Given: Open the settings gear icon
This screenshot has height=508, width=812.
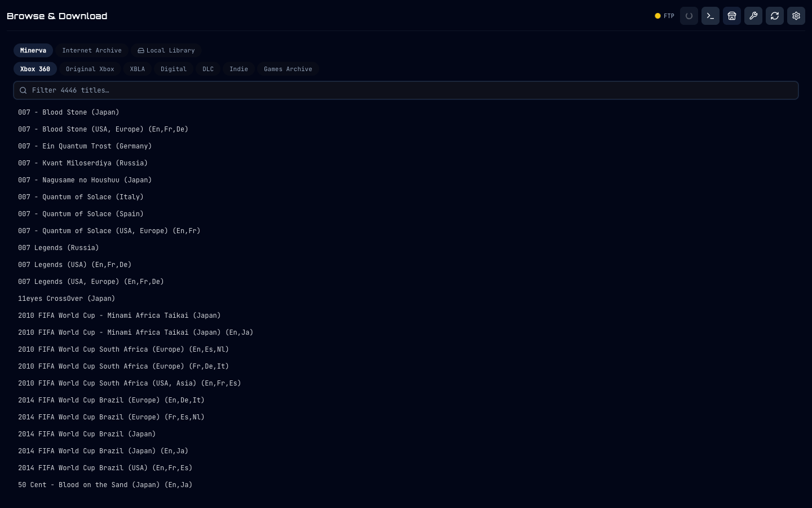Looking at the screenshot, I should coord(796,16).
